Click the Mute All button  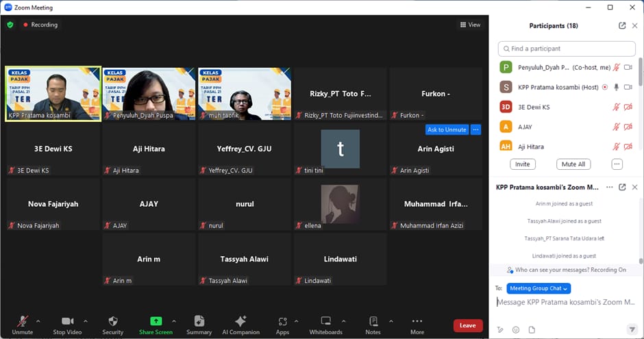(573, 164)
